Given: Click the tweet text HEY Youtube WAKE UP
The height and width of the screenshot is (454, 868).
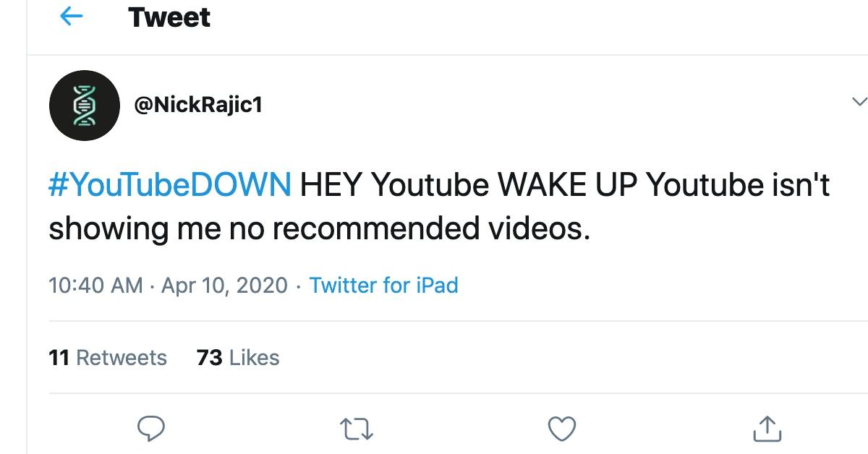Looking at the screenshot, I should (x=468, y=186).
